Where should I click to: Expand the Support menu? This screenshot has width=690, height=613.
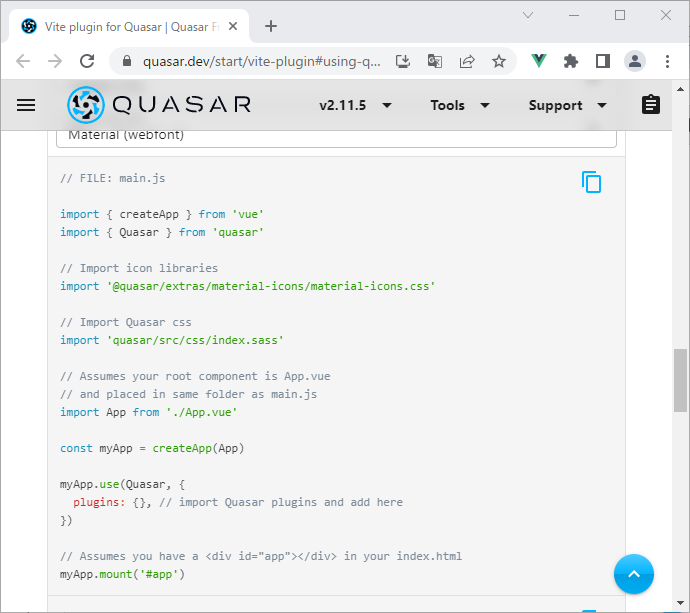point(568,105)
